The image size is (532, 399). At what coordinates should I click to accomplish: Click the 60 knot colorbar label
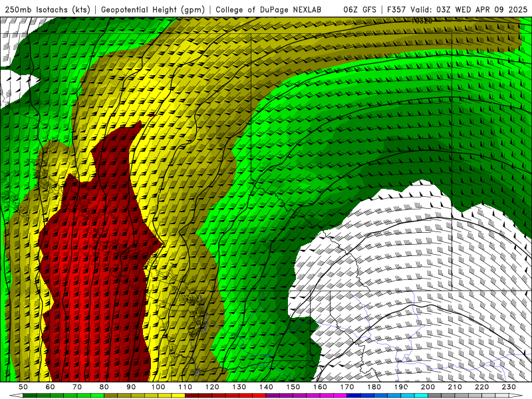coord(50,387)
